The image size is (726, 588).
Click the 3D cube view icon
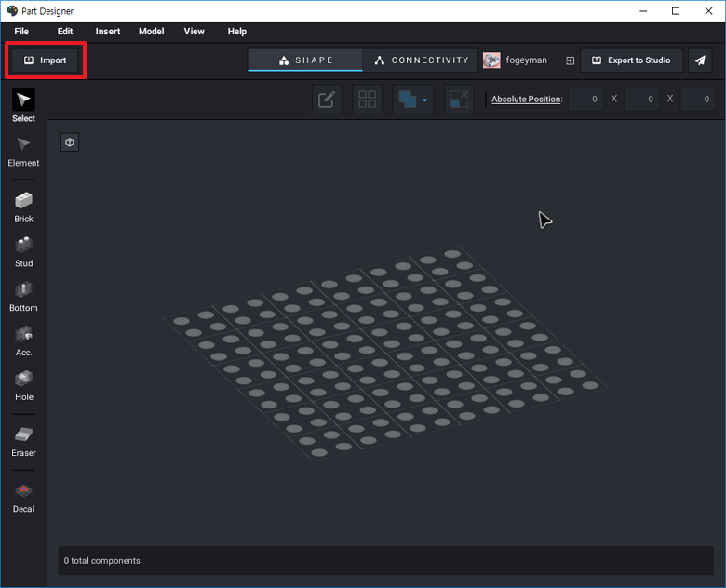tap(70, 142)
